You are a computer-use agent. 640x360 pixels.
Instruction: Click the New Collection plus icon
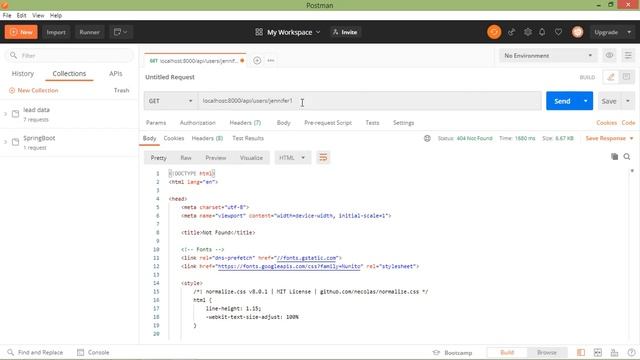pos(12,90)
